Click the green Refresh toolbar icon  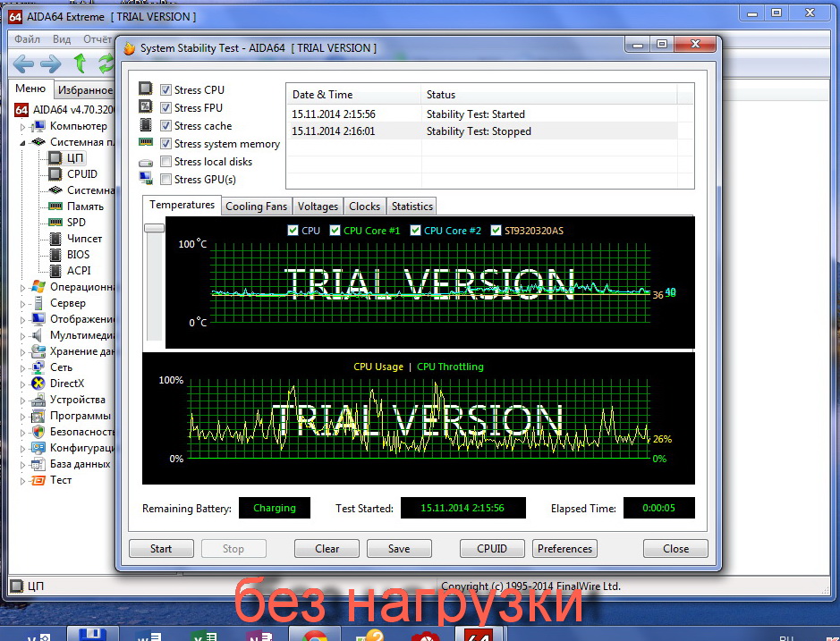(x=106, y=63)
